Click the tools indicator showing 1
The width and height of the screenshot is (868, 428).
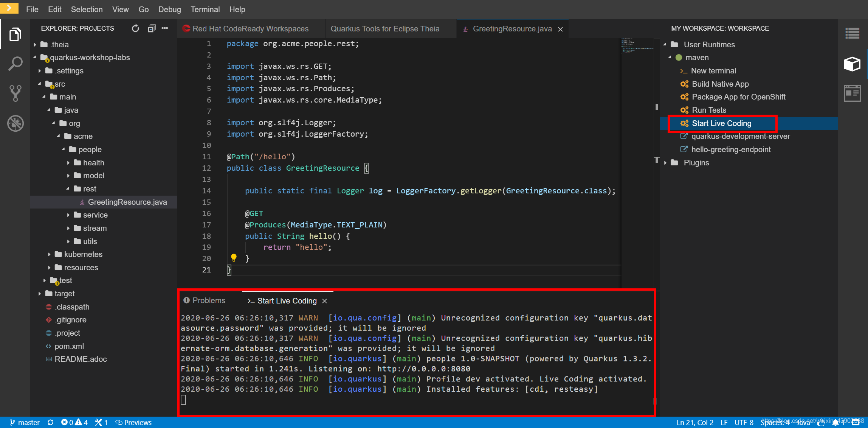(x=101, y=422)
